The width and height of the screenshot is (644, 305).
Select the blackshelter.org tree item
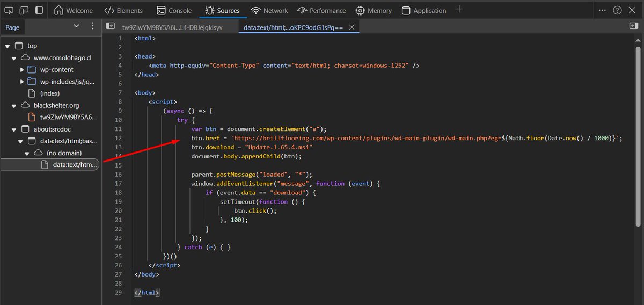(56, 105)
